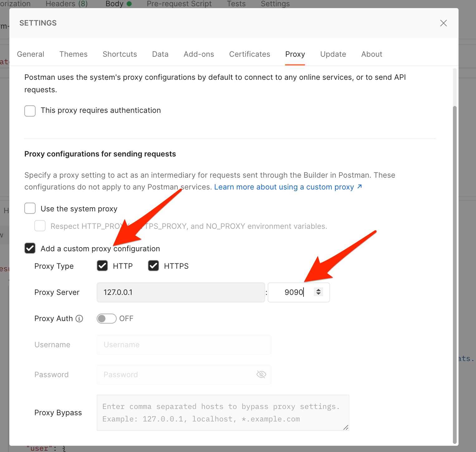The width and height of the screenshot is (476, 452).
Task: Switch to Tests tab in background window
Action: (236, 4)
